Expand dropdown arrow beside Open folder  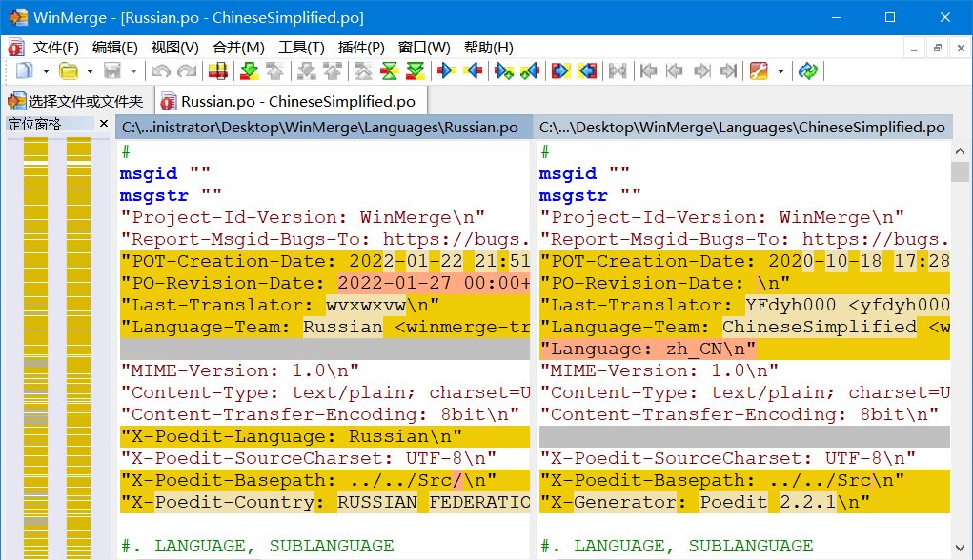pos(90,71)
